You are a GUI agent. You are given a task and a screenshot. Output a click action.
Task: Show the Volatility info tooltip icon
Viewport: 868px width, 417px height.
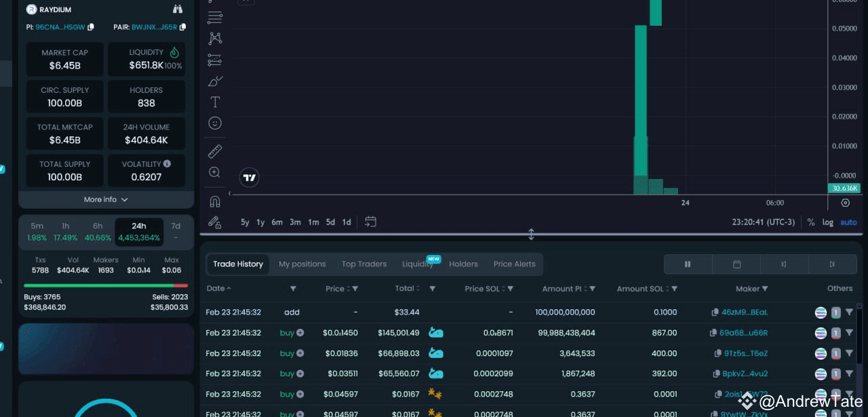[x=167, y=163]
